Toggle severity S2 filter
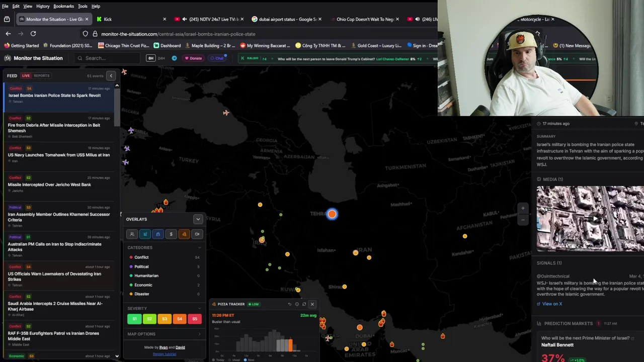The height and width of the screenshot is (362, 644). [149, 319]
